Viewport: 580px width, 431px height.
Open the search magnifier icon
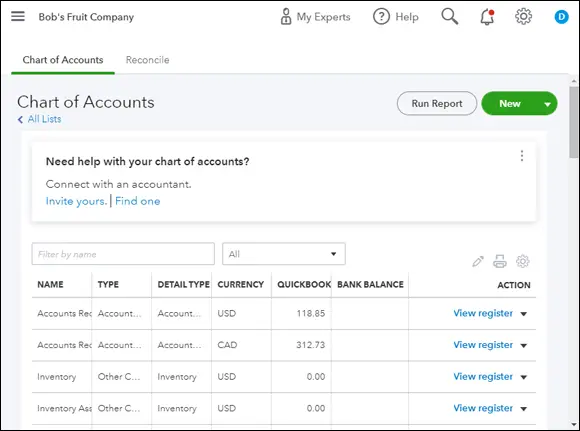[x=449, y=17]
